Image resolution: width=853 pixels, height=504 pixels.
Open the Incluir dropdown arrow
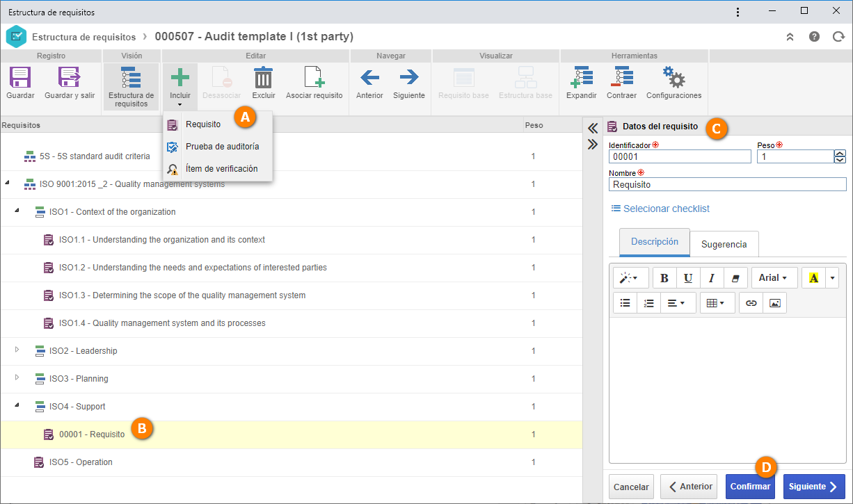(180, 105)
